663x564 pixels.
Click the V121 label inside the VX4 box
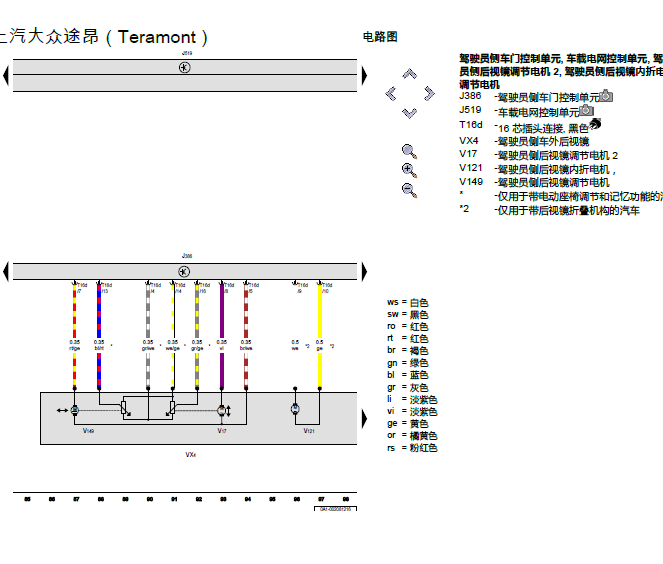click(309, 431)
